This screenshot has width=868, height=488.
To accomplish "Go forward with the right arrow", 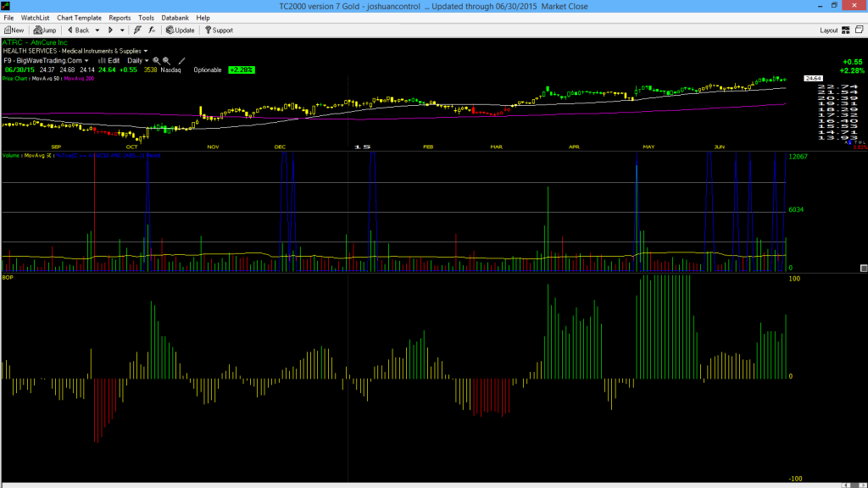I will pyautogui.click(x=110, y=30).
